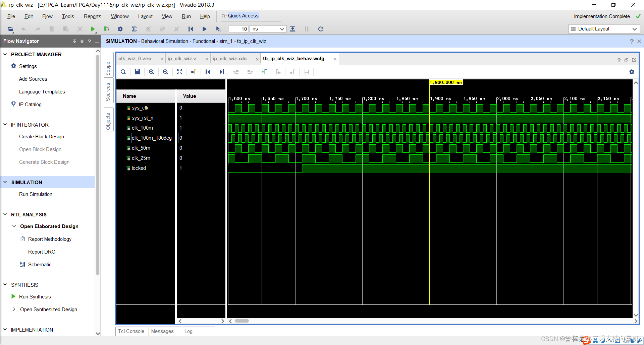The height and width of the screenshot is (345, 644).
Task: Run simulation for the specified time
Action: (x=218, y=29)
